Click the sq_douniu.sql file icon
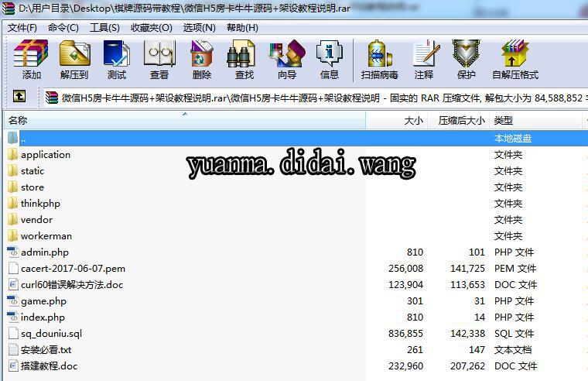The width and height of the screenshot is (588, 381). (x=13, y=333)
